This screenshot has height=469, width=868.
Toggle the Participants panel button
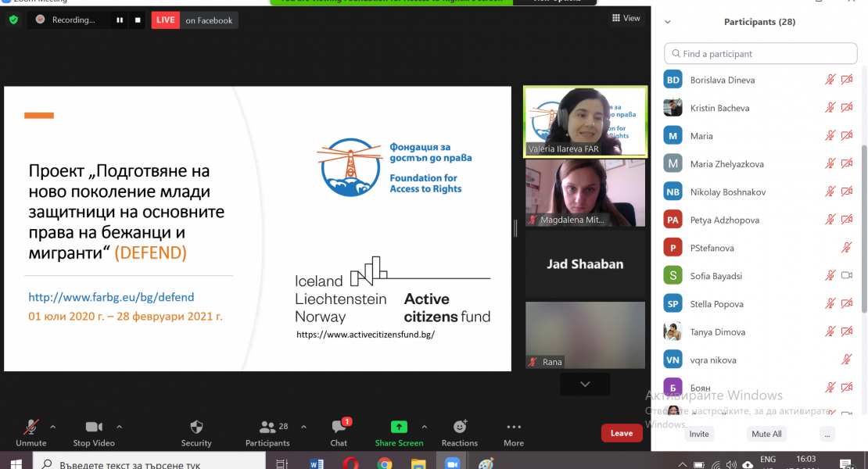click(x=268, y=432)
